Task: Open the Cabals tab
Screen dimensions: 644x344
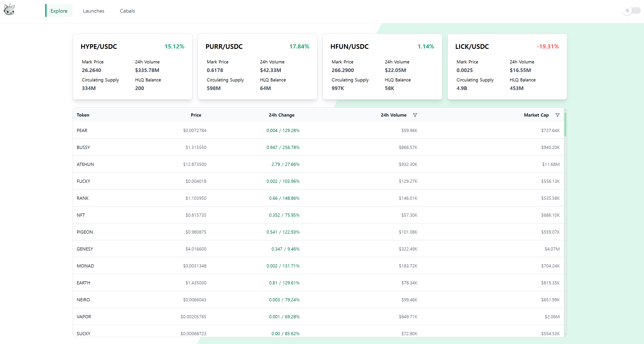Action: pyautogui.click(x=127, y=11)
